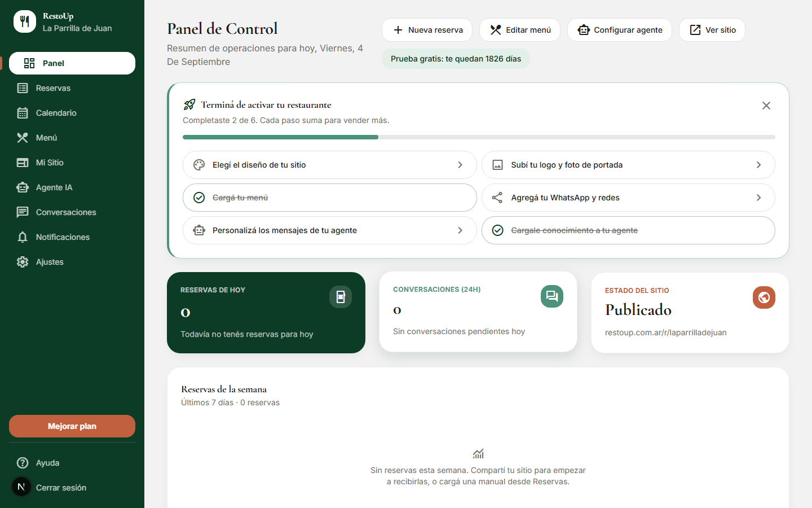Click the Nueva reserva button
This screenshot has width=812, height=508.
point(427,30)
